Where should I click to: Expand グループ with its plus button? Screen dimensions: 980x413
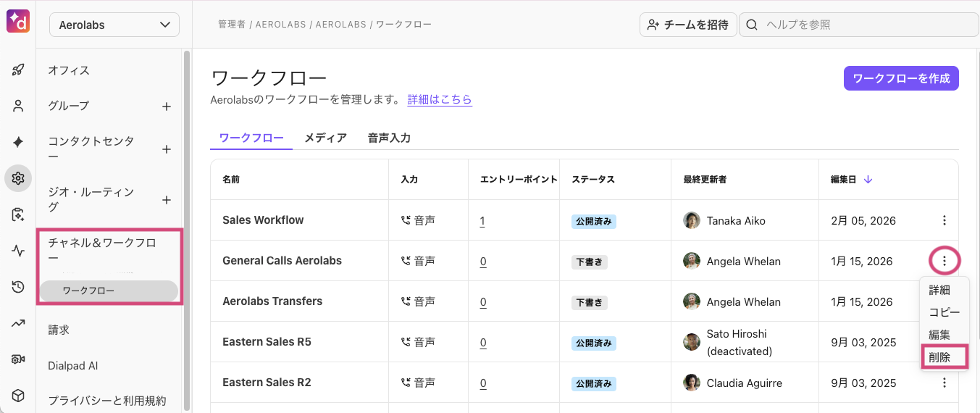point(167,107)
